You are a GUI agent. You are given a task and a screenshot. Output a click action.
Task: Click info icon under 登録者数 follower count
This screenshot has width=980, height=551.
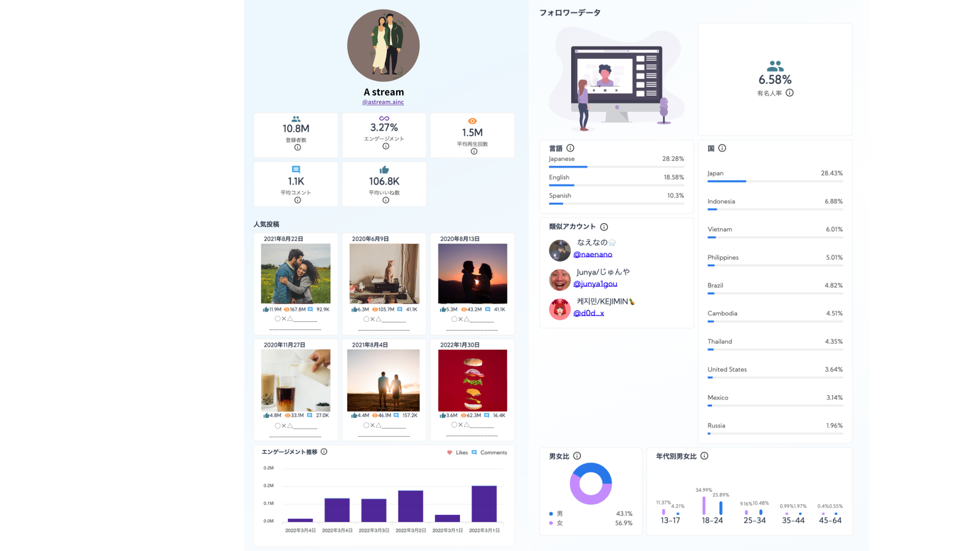(x=298, y=147)
